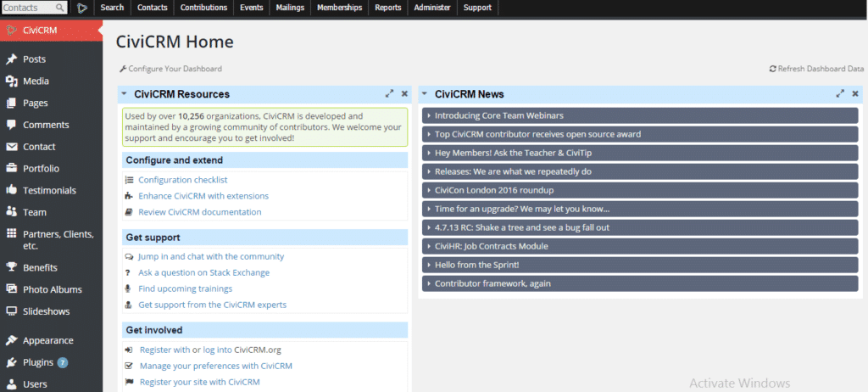The image size is (868, 392).
Task: Click the Benefits trophy icon
Action: (x=11, y=267)
